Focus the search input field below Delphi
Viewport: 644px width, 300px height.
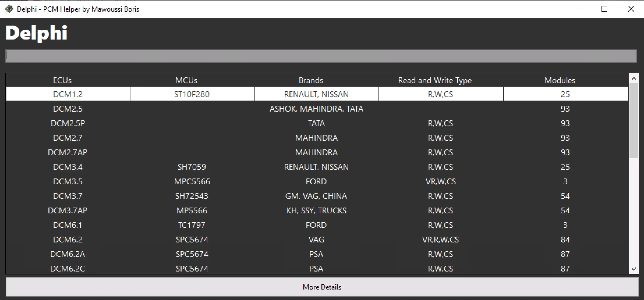(321, 56)
